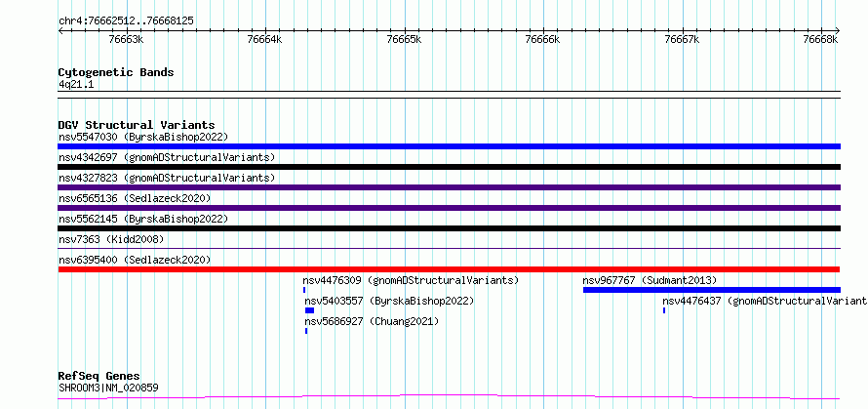The height and width of the screenshot is (409, 868).
Task: Click the DGV Structural Variants heading
Action: [137, 125]
